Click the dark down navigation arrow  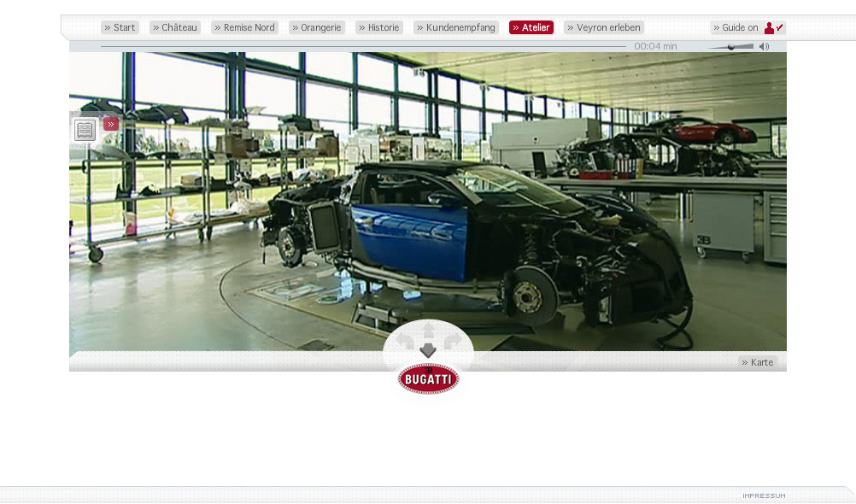(x=428, y=350)
